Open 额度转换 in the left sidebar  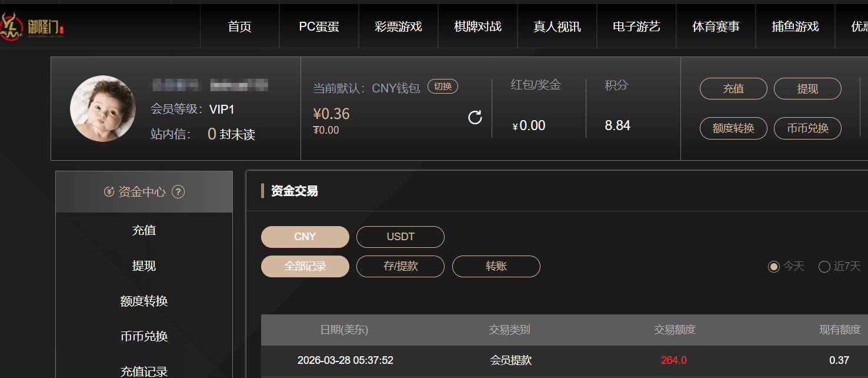coord(144,301)
